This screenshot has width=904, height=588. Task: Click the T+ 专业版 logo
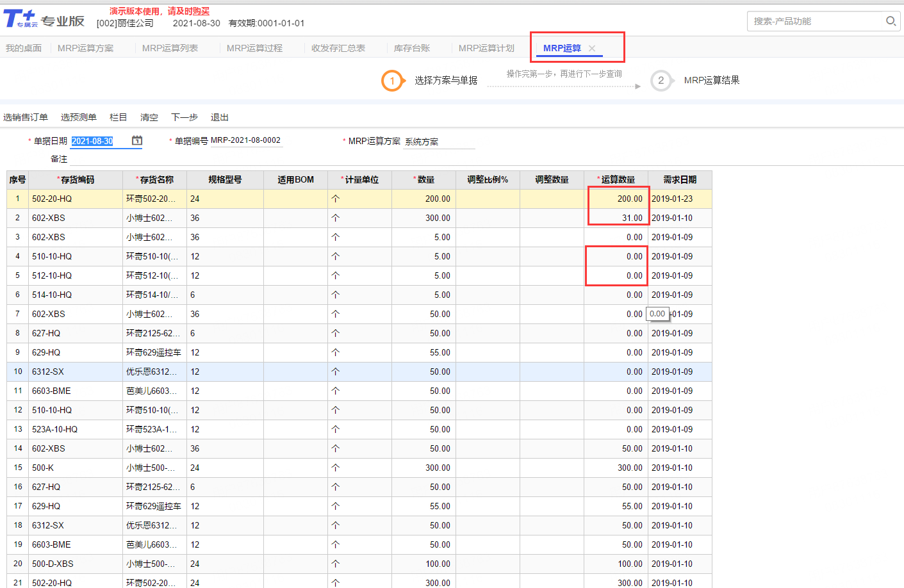point(44,19)
